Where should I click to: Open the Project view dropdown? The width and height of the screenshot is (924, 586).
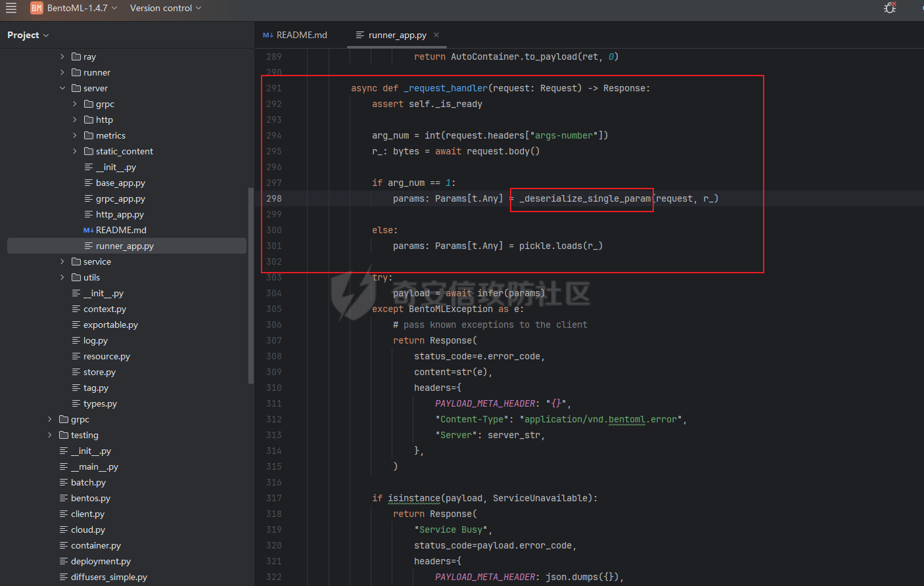coord(28,35)
